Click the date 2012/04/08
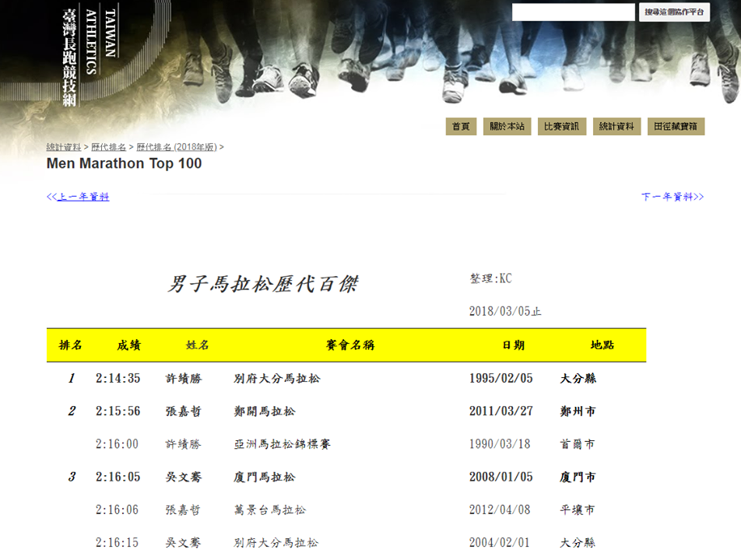Image resolution: width=741 pixels, height=560 pixels. click(500, 510)
